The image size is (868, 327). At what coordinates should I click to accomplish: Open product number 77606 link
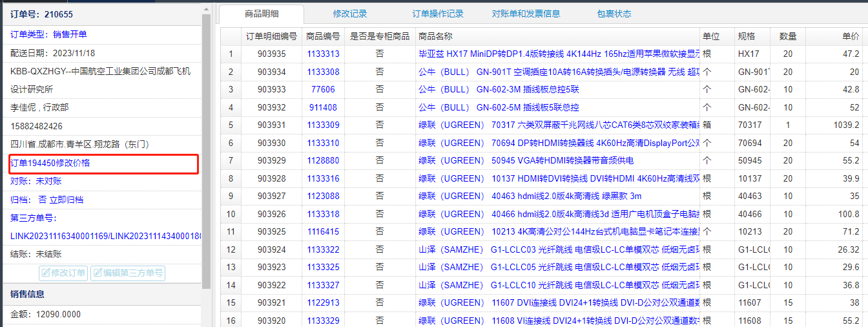[323, 90]
